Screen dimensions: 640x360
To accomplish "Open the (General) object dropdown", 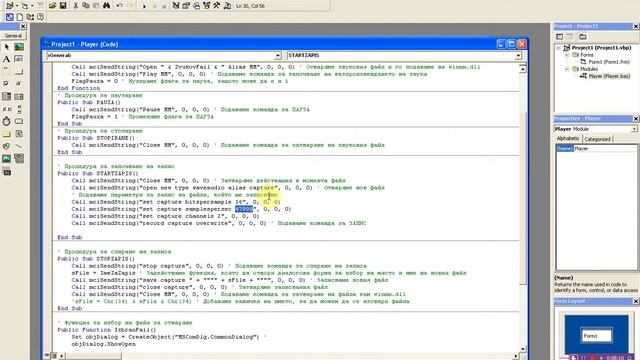I will (278, 55).
